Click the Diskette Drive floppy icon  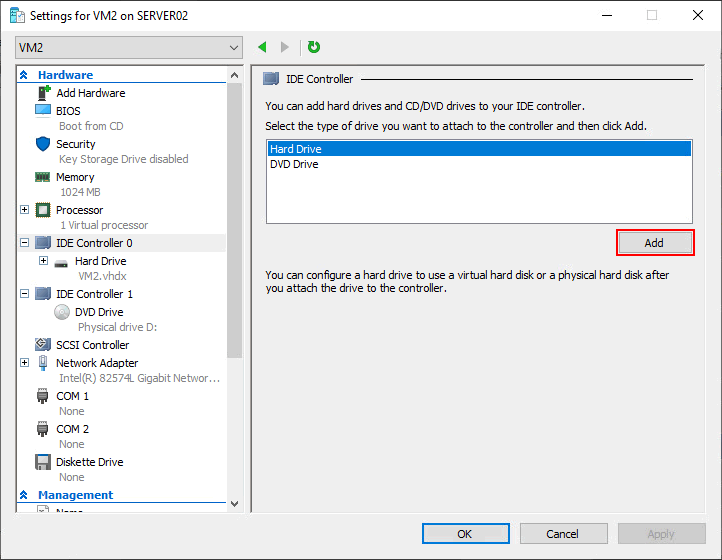point(43,462)
